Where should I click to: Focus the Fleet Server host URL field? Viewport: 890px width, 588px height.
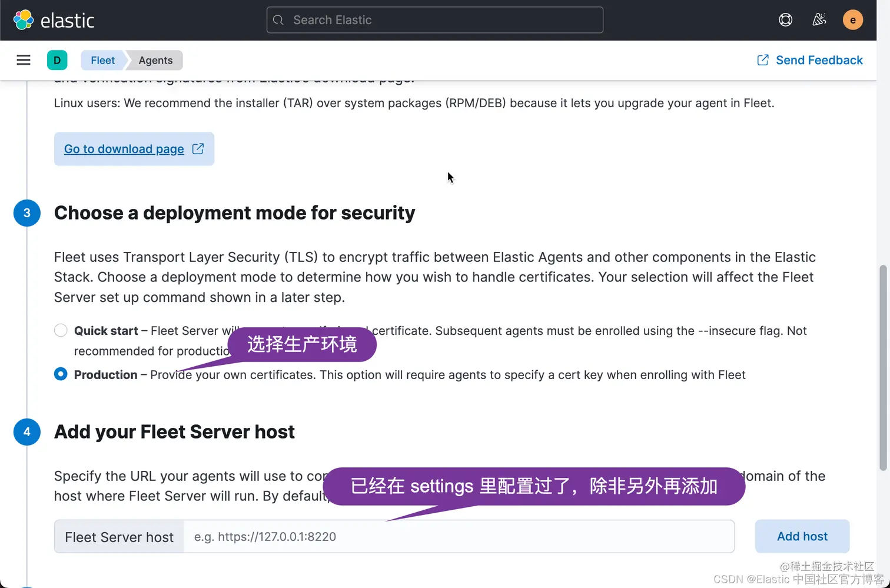[459, 536]
